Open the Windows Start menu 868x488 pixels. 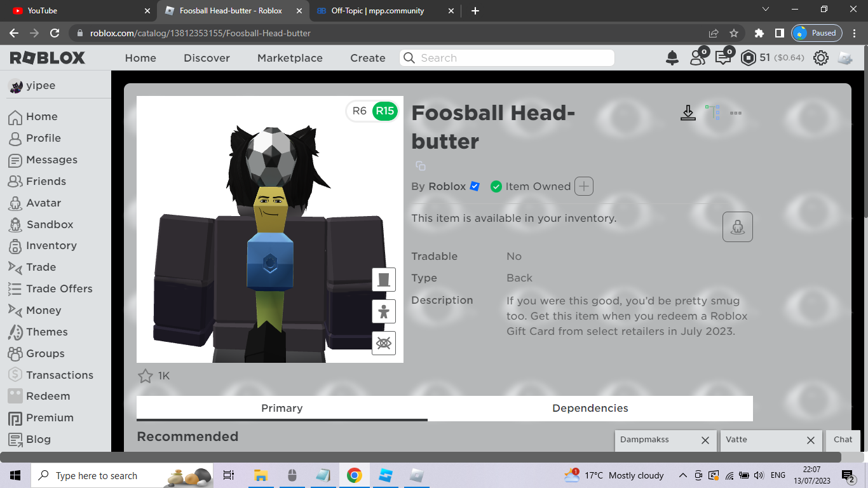(x=15, y=475)
